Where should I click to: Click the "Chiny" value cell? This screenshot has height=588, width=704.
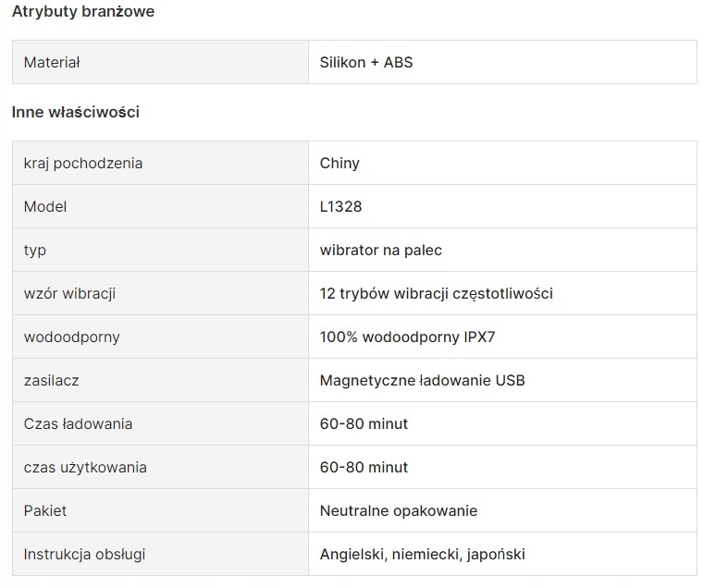(x=340, y=164)
